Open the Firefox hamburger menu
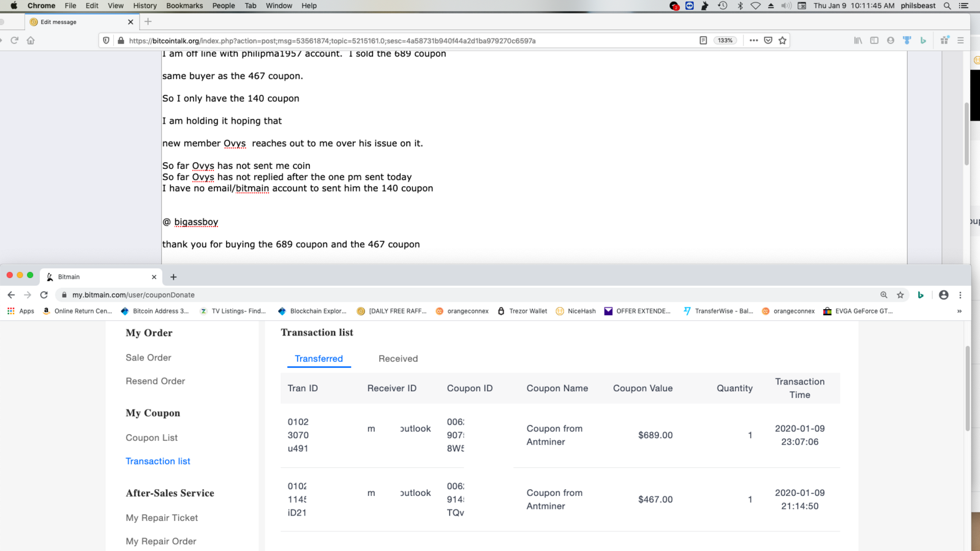Image resolution: width=980 pixels, height=551 pixels. 960,40
